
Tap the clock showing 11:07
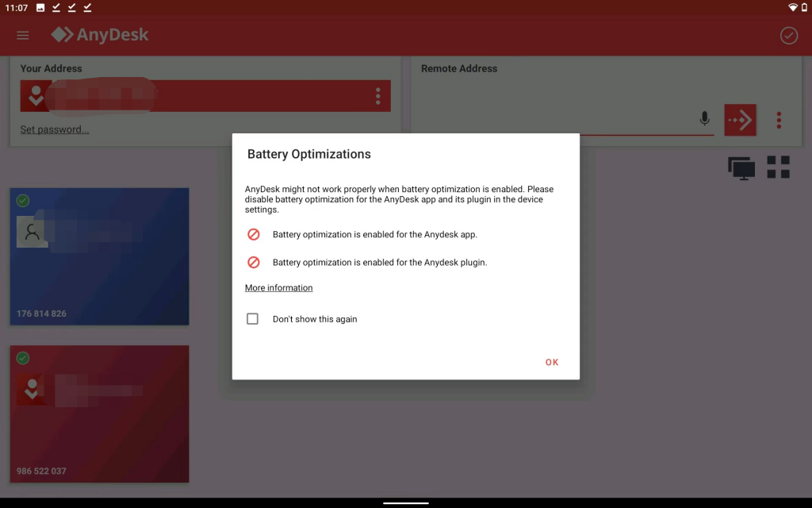coord(17,8)
